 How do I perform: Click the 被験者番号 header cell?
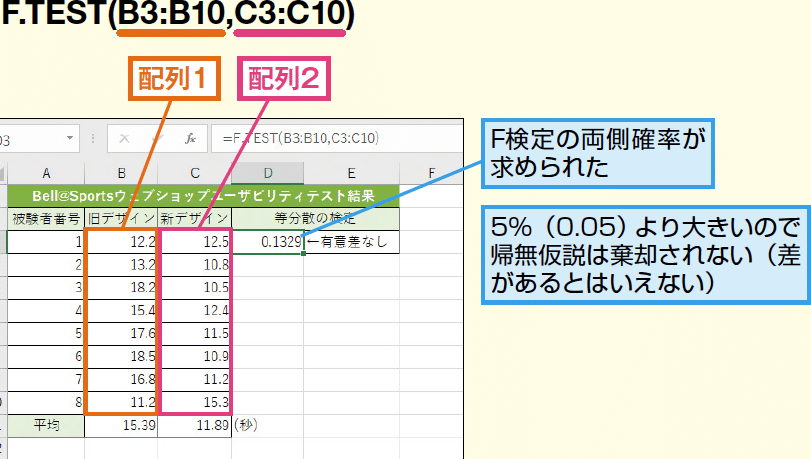(x=46, y=218)
